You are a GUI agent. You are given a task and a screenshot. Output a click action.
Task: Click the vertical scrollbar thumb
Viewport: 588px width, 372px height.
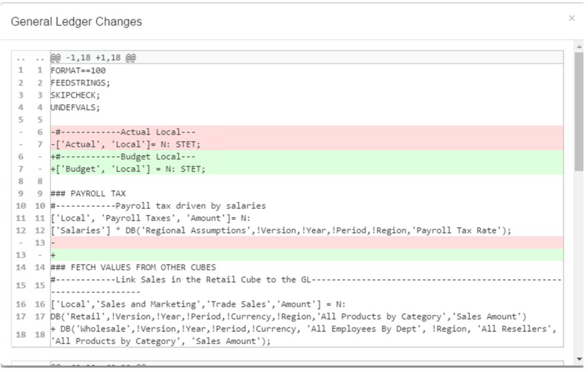coord(578,110)
